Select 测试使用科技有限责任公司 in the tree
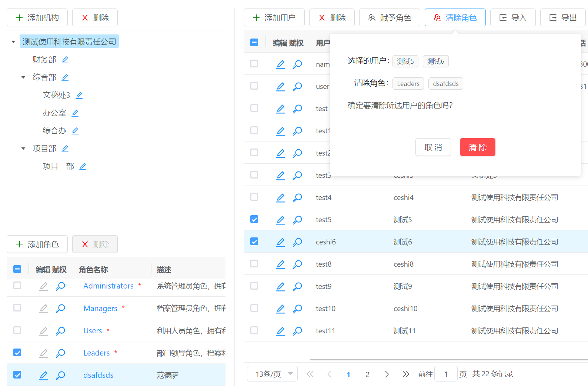The width and height of the screenshot is (588, 390). pos(69,42)
